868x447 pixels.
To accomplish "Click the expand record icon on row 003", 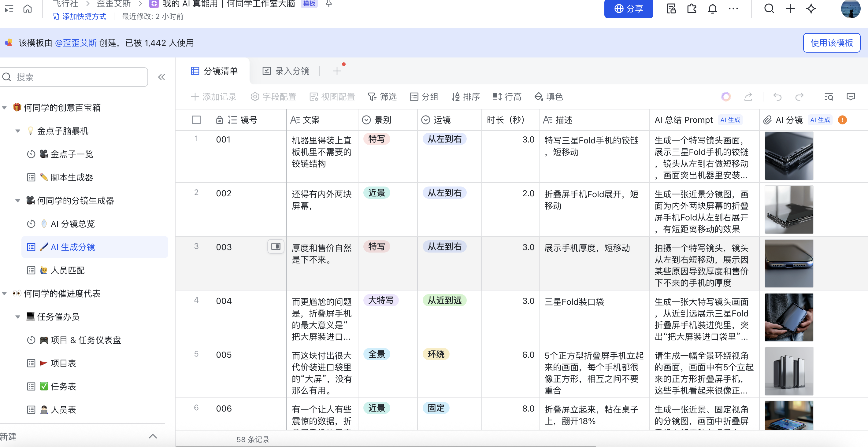I will (275, 246).
